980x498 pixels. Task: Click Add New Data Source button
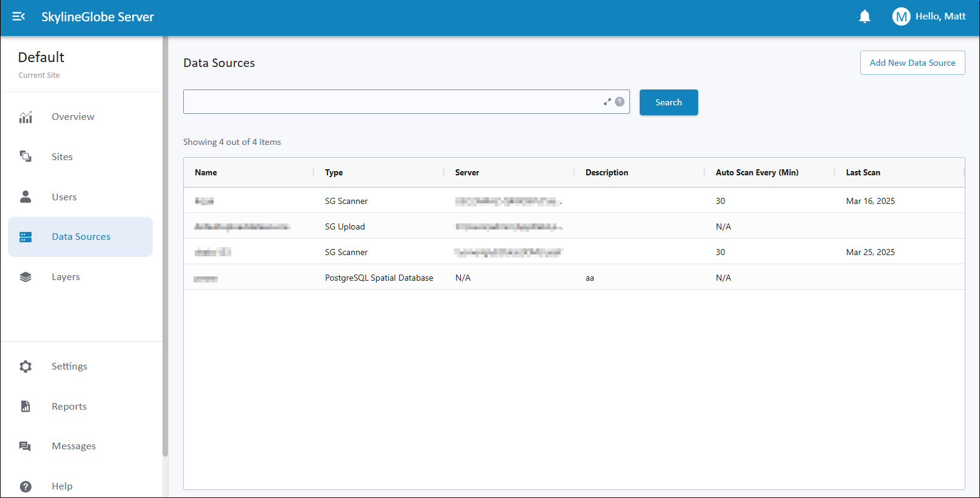tap(912, 63)
